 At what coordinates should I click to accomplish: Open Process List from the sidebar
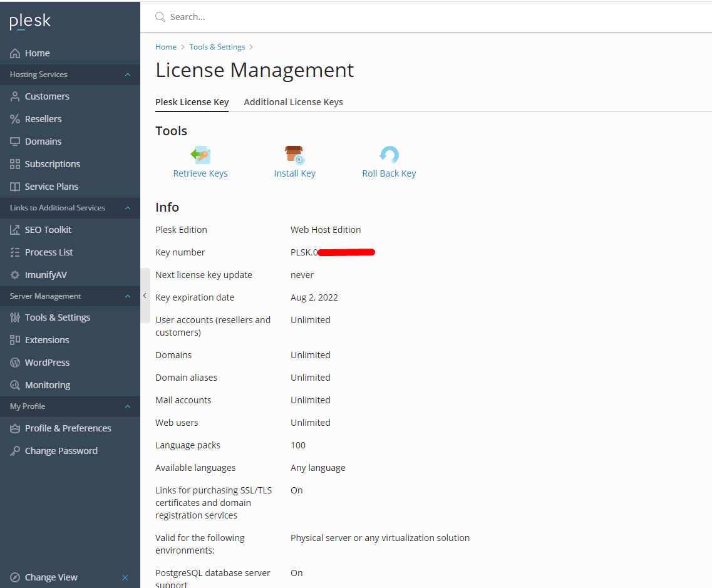pyautogui.click(x=49, y=252)
